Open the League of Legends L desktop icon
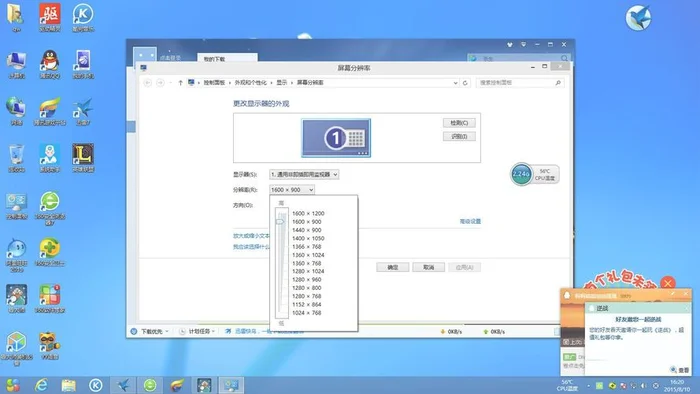Screen dimensions: 700x394 click(83, 158)
